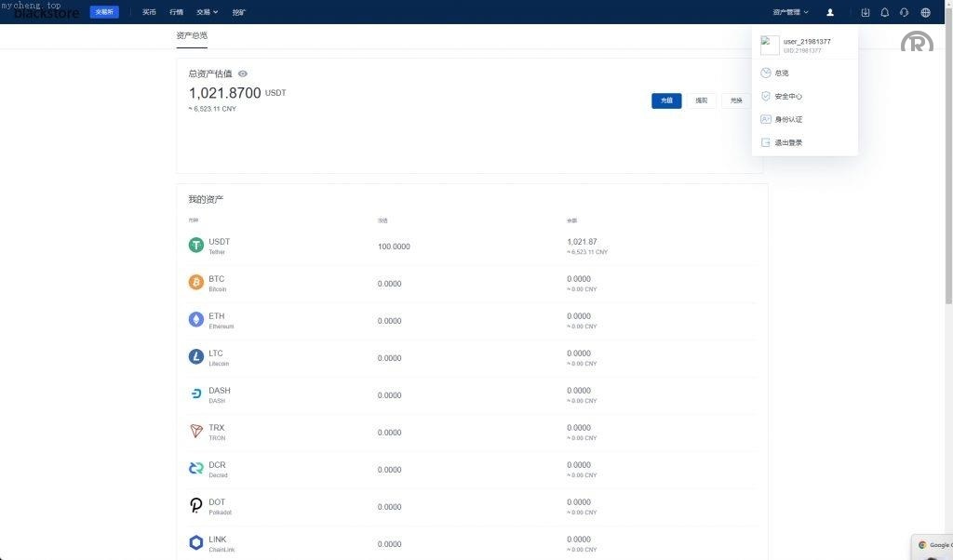
Task: Expand the 资产管理 dropdown menu
Action: pyautogui.click(x=790, y=12)
